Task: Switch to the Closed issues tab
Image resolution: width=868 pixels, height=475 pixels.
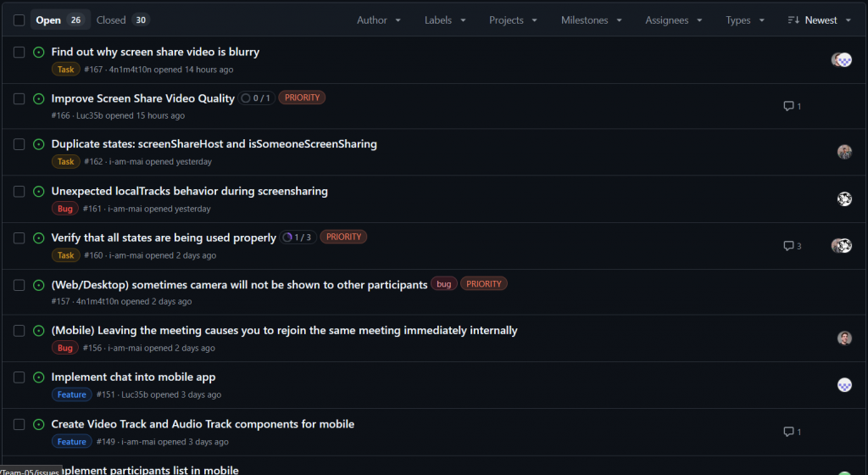Action: (x=122, y=20)
